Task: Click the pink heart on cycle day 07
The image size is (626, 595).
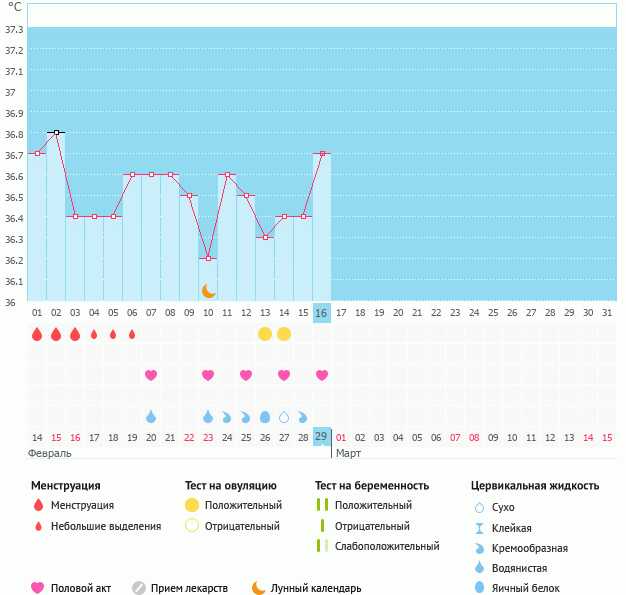Action: (x=151, y=375)
